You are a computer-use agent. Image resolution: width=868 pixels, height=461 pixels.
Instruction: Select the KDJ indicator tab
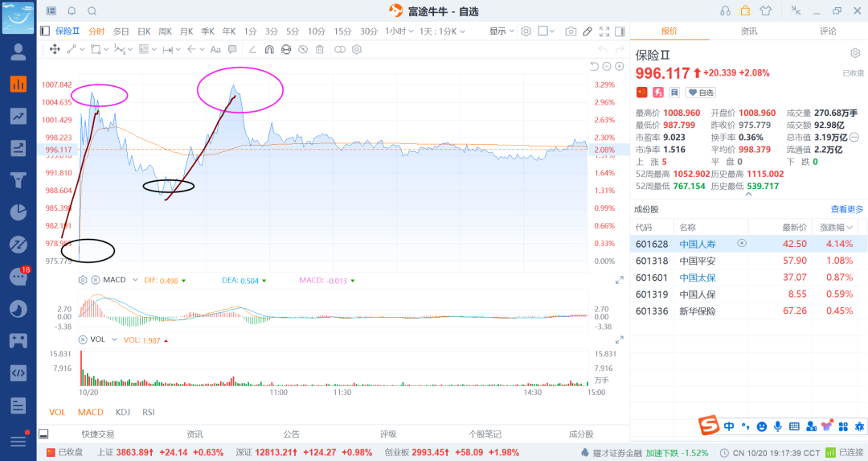[x=123, y=412]
